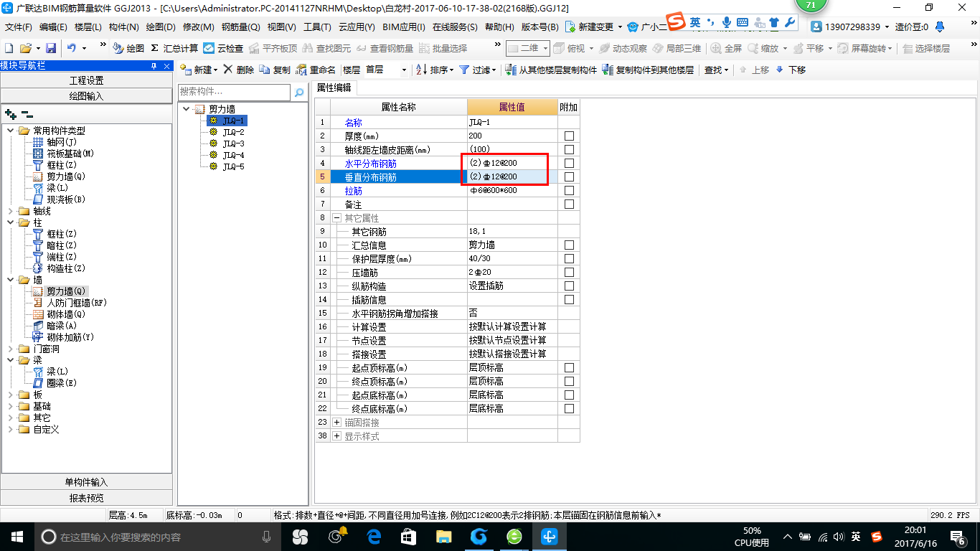Viewport: 980px width, 551px height.
Task: Click expand-all plus icon in navigator
Action: (x=10, y=114)
